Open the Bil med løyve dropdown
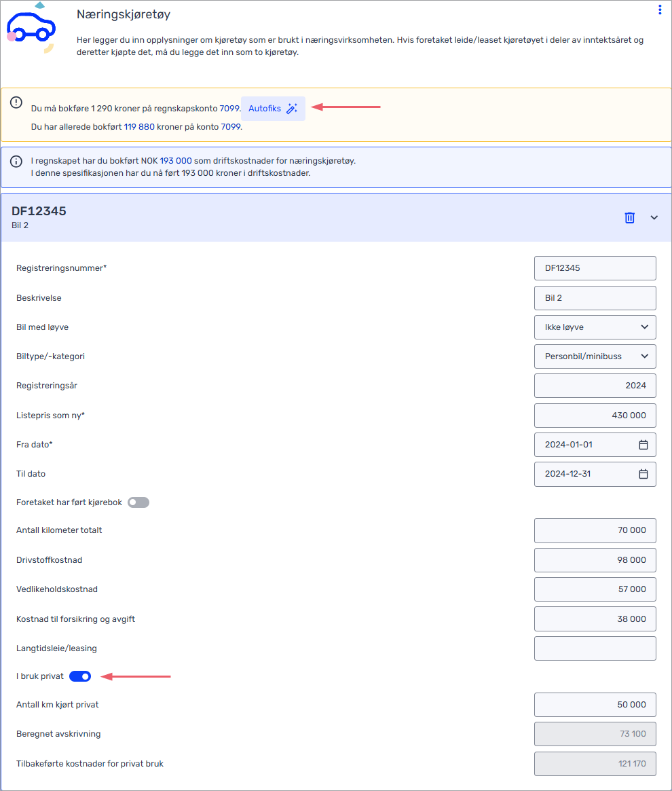Image resolution: width=672 pixels, height=791 pixels. point(595,327)
